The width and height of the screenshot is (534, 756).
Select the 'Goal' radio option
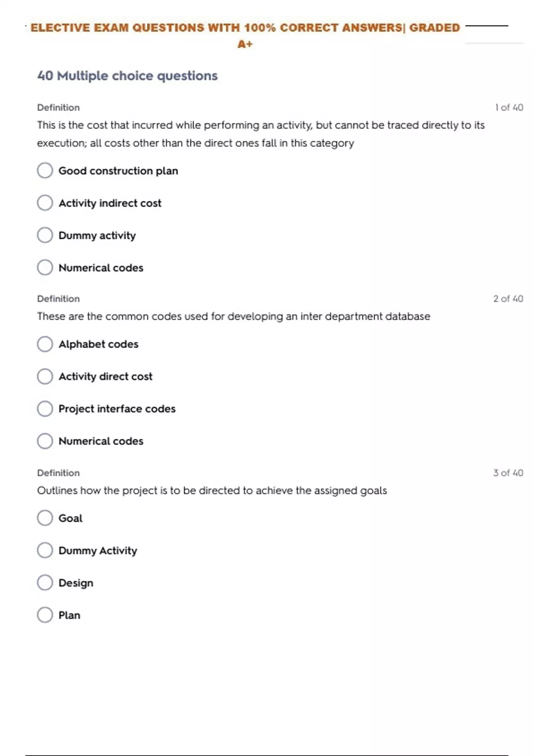point(45,518)
